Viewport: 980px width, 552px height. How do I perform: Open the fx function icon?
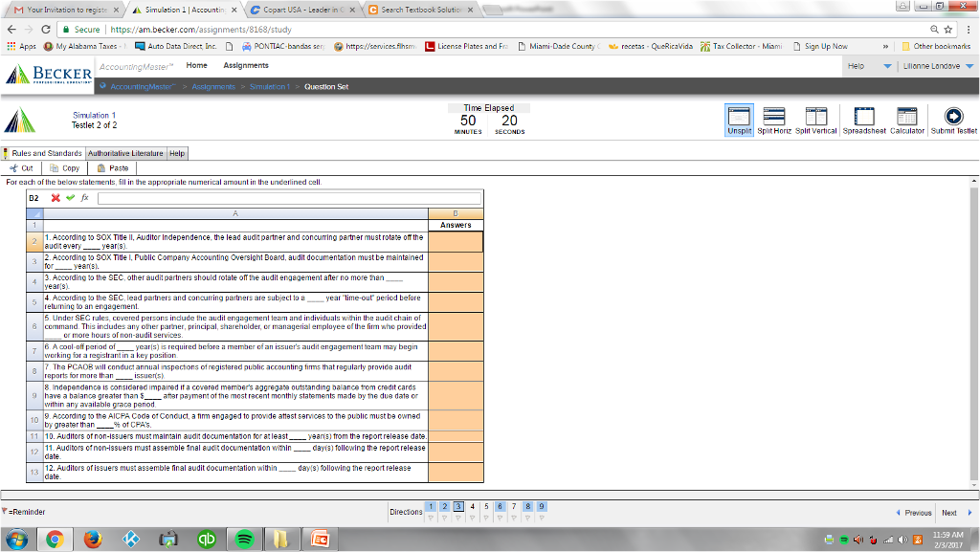click(x=84, y=198)
